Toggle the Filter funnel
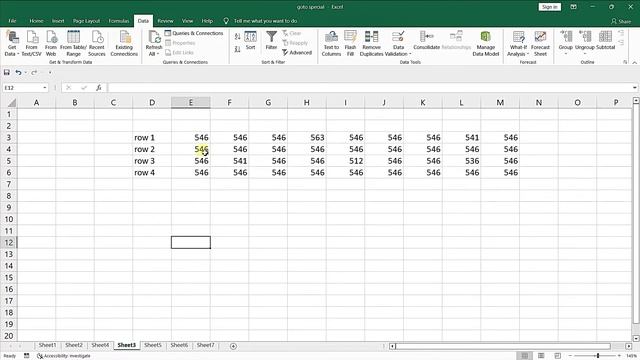The height and width of the screenshot is (360, 640). (271, 41)
